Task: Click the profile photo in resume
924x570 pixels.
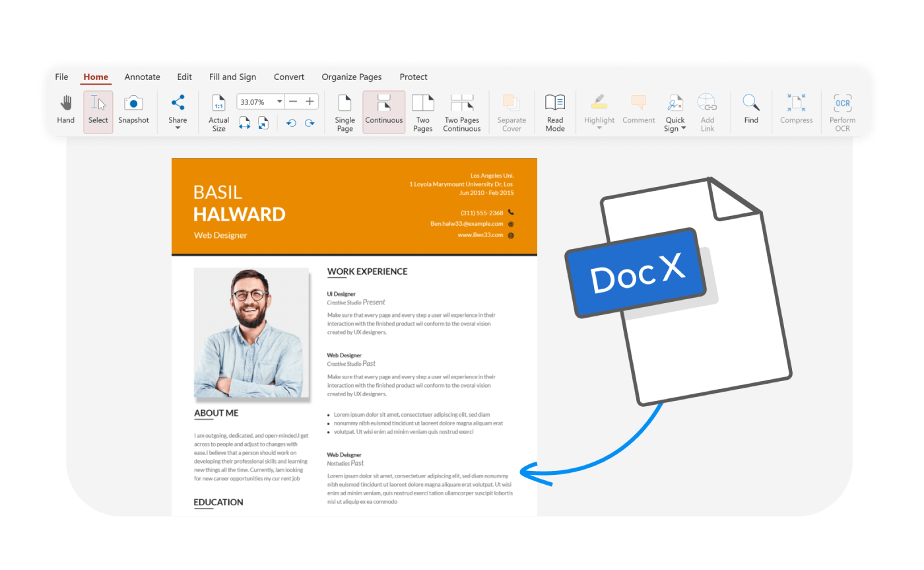Action: [251, 333]
